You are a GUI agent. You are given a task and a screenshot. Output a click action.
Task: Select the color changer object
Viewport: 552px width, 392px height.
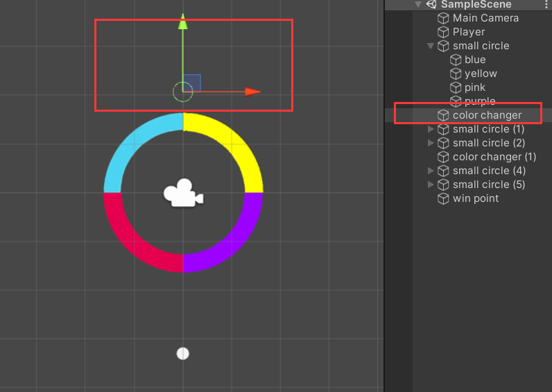click(x=487, y=115)
